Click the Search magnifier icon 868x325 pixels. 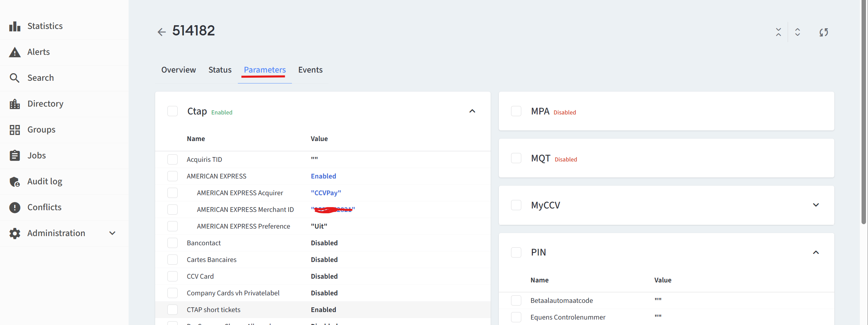tap(15, 78)
